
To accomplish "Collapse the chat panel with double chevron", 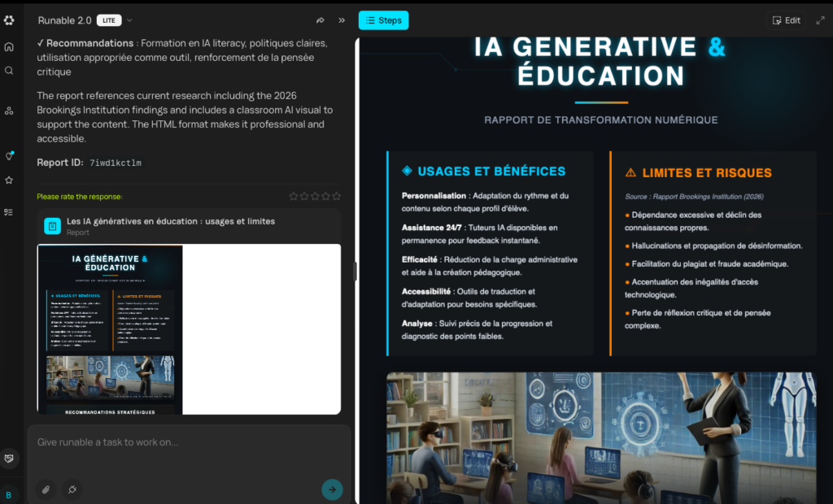I will tap(342, 20).
